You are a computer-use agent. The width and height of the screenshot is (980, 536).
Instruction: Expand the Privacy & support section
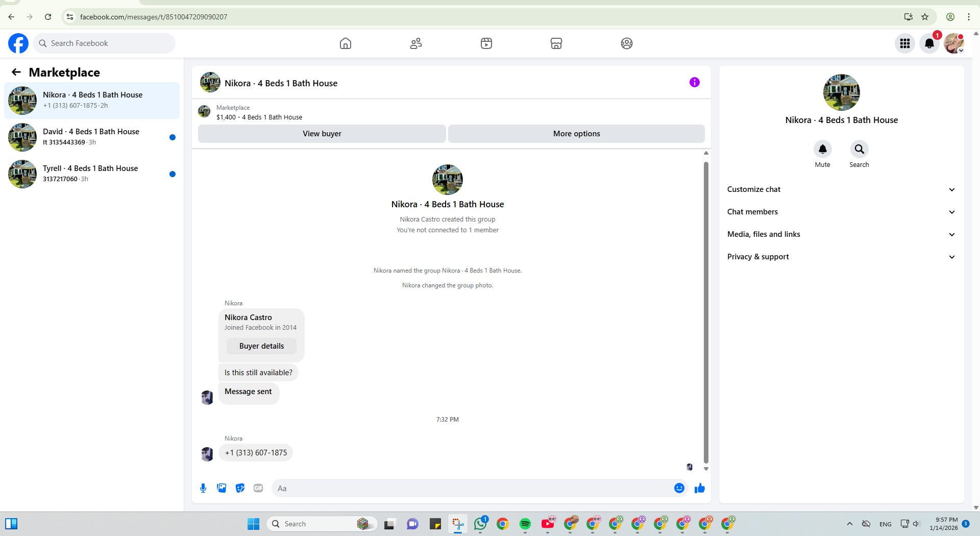click(841, 257)
